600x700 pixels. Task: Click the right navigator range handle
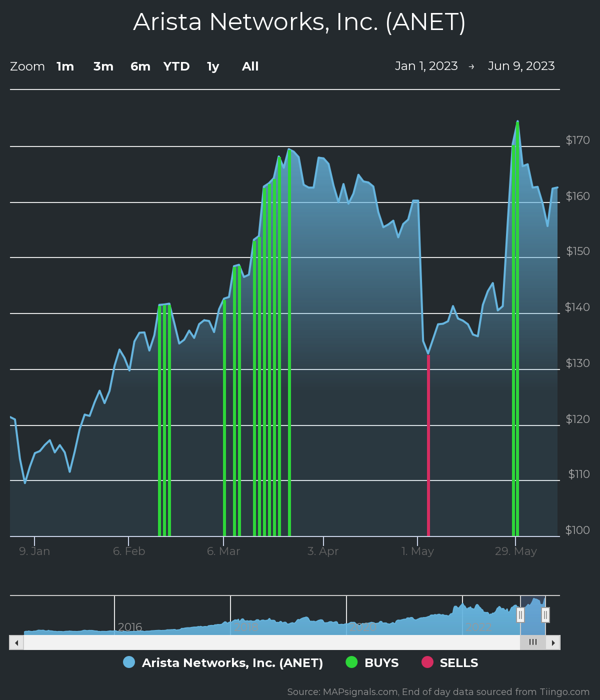545,615
